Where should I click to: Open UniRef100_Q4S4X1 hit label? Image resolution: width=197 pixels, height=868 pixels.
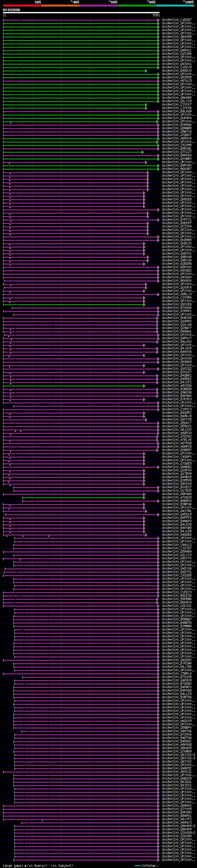[x=177, y=64]
